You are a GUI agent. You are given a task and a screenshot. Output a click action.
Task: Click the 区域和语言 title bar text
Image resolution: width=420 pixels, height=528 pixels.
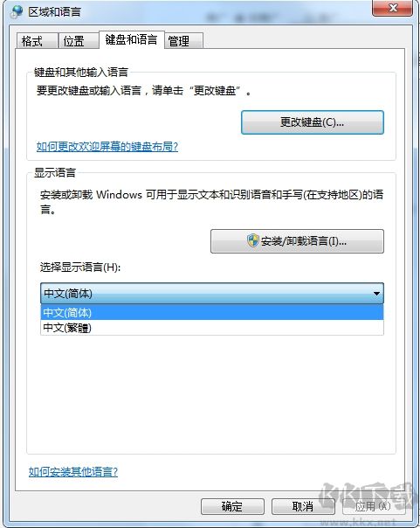point(54,12)
